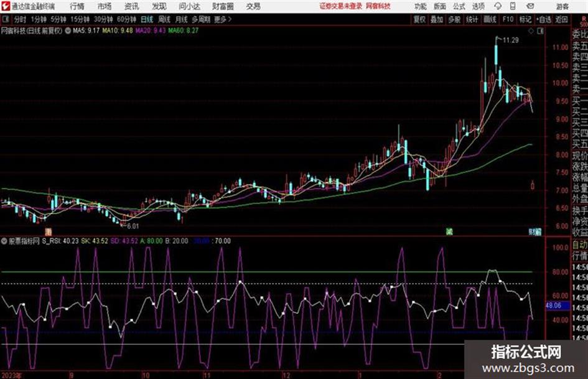Image resolution: width=588 pixels, height=379 pixels.
Task: Click the 证券交易未登录 login link
Action: click(x=341, y=6)
